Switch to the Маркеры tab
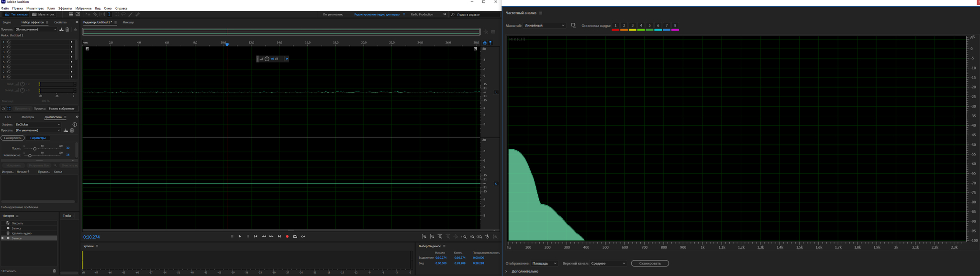 point(28,117)
